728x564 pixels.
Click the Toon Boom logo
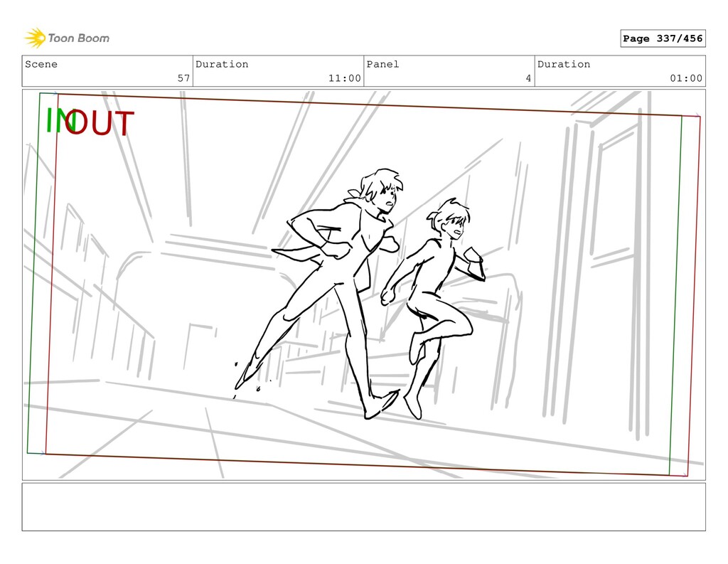(67, 38)
